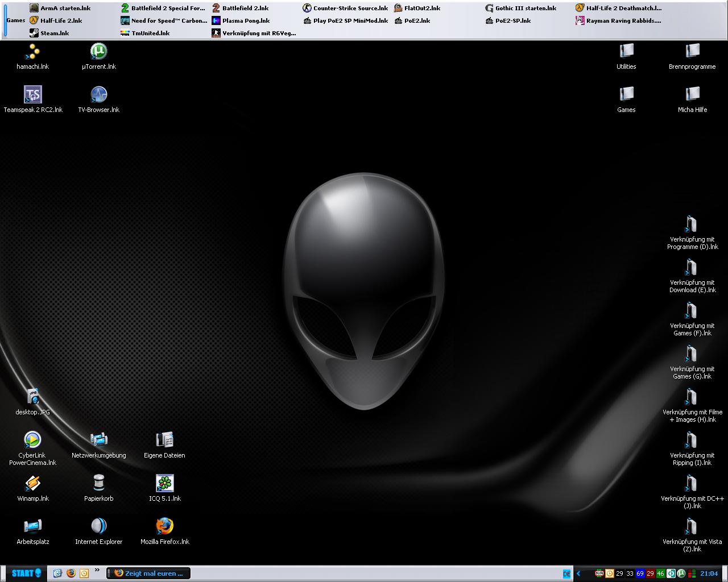Screen dimensions: 728x582
Task: Launch the FlatOut2 shortcut
Action: [417, 8]
